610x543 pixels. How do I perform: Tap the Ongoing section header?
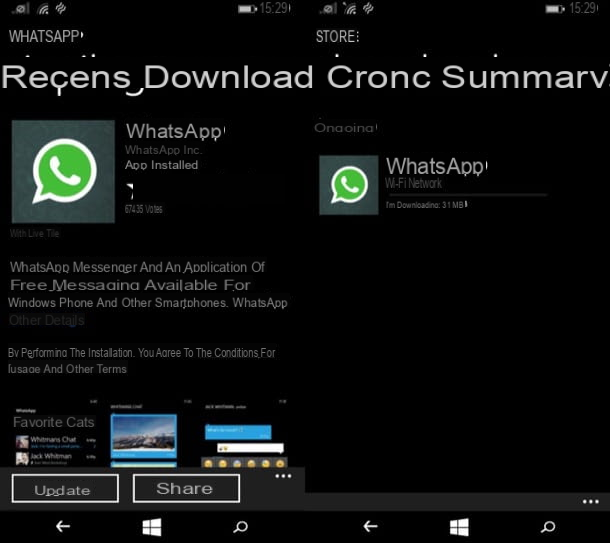tap(345, 128)
